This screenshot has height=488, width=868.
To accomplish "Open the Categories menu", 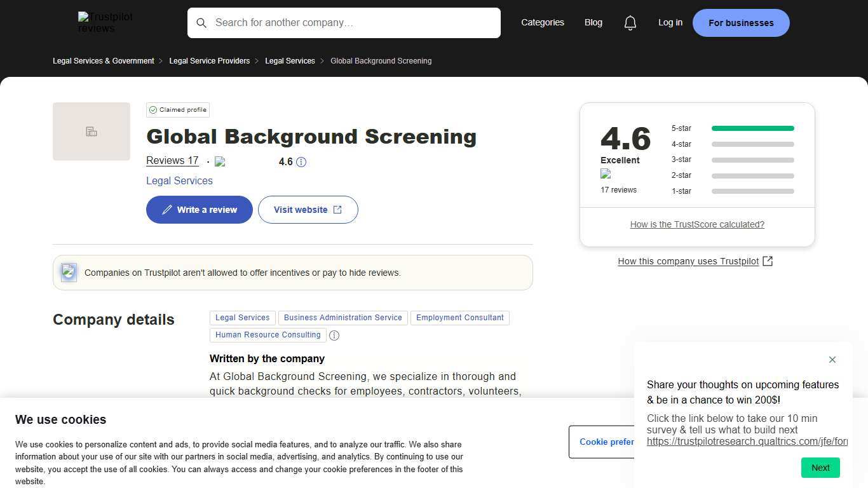I will click(x=542, y=22).
